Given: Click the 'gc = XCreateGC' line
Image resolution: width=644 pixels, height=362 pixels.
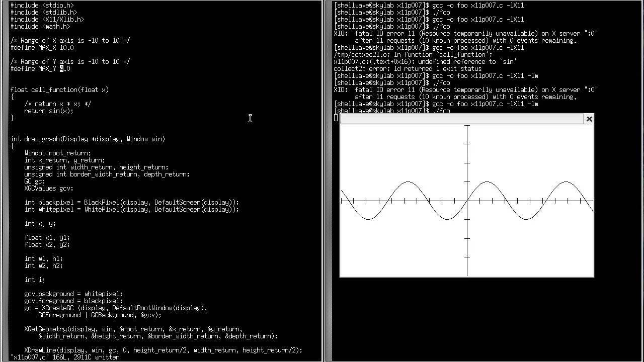Looking at the screenshot, I should 116,308.
